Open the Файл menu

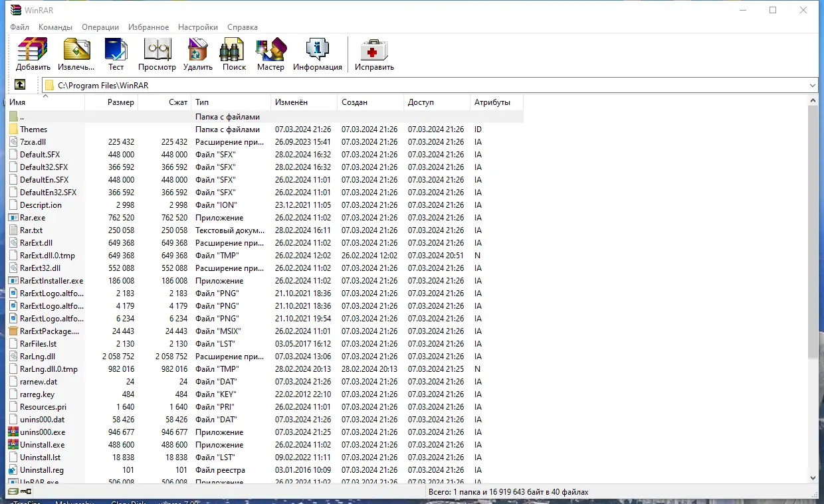click(19, 27)
